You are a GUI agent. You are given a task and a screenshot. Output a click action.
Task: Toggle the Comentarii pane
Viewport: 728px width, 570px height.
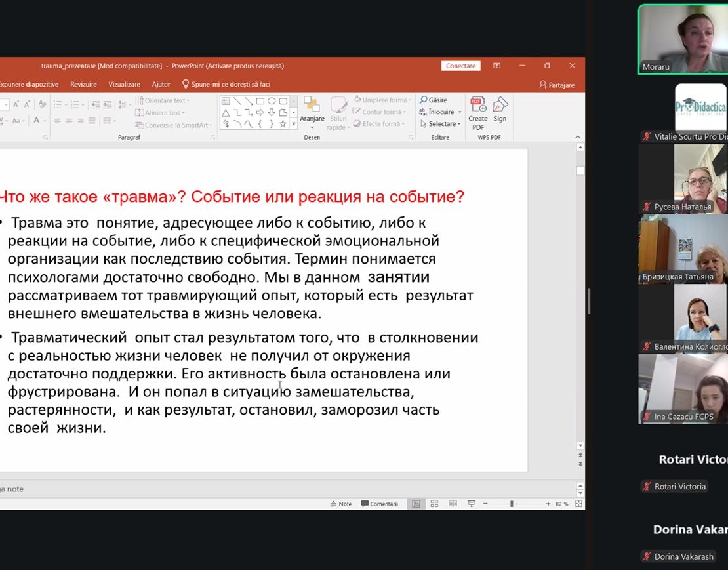point(380,504)
